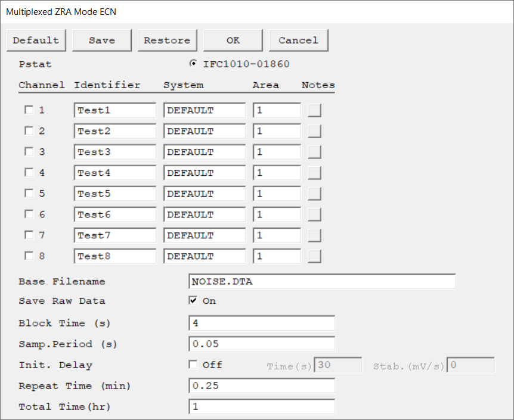Turn on the Init. Delay checkbox
This screenshot has height=420, width=514.
pyautogui.click(x=193, y=365)
